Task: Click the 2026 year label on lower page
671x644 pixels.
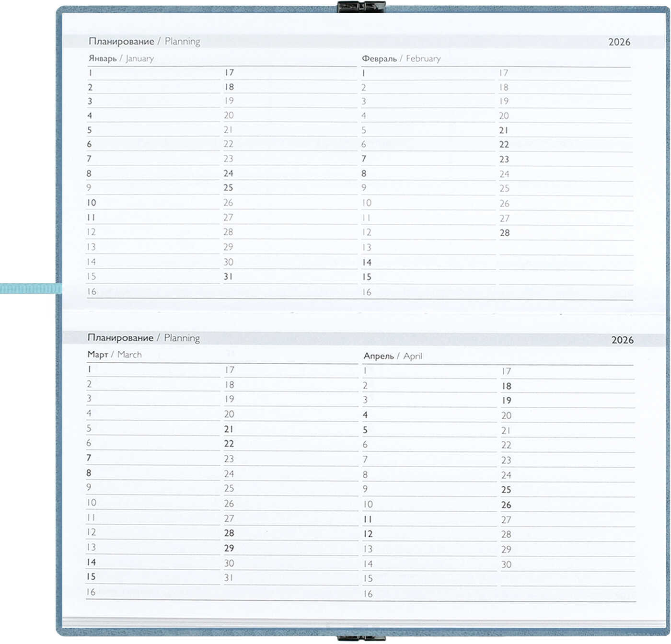Action: tap(622, 340)
